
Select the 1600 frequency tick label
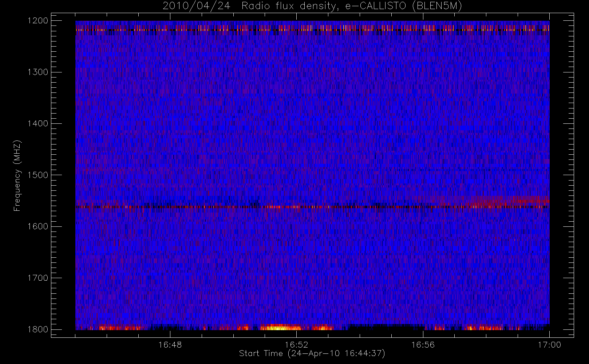(x=38, y=226)
